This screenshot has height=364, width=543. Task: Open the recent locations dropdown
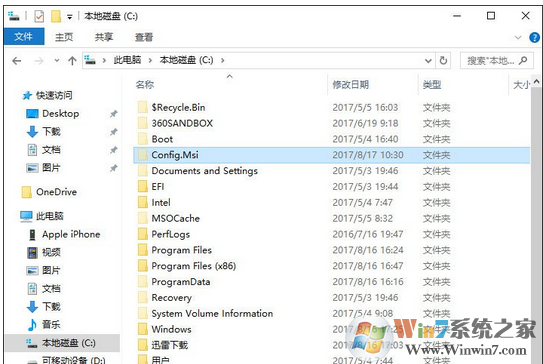[x=57, y=61]
